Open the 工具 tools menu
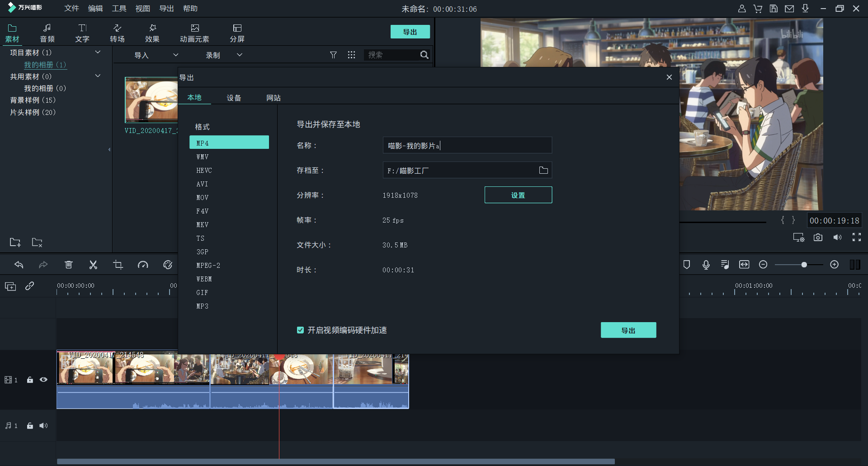Image resolution: width=868 pixels, height=466 pixels. [x=119, y=9]
